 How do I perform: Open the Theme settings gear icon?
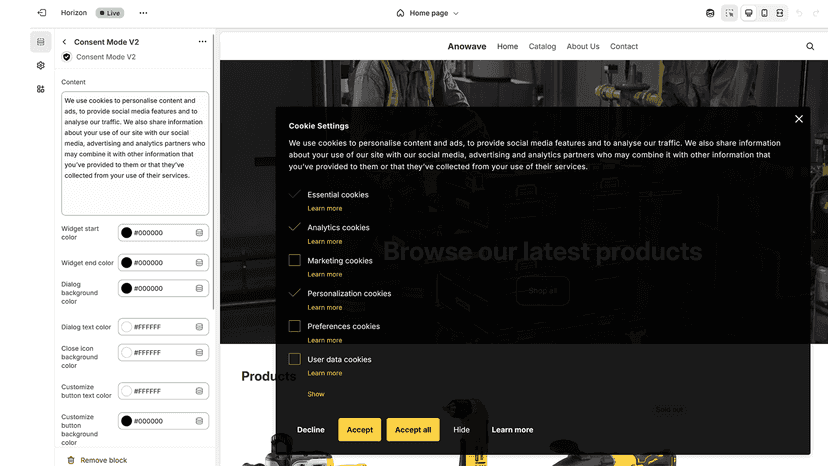pos(41,66)
